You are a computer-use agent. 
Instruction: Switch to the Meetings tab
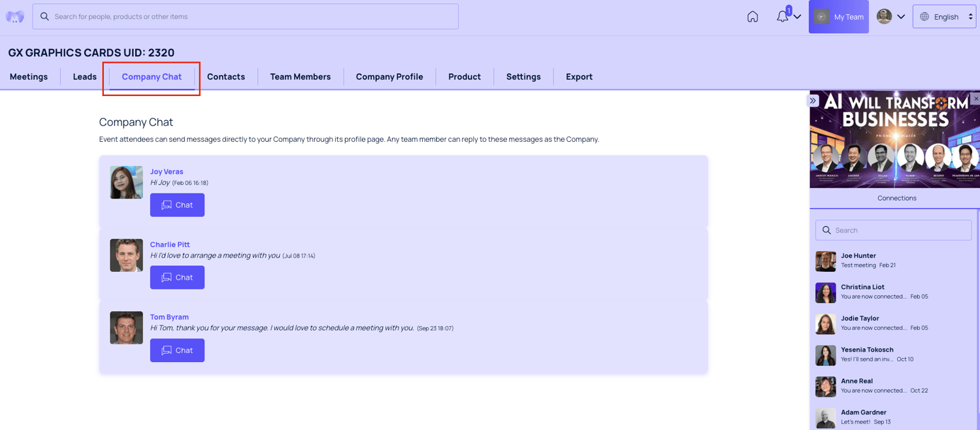(29, 76)
